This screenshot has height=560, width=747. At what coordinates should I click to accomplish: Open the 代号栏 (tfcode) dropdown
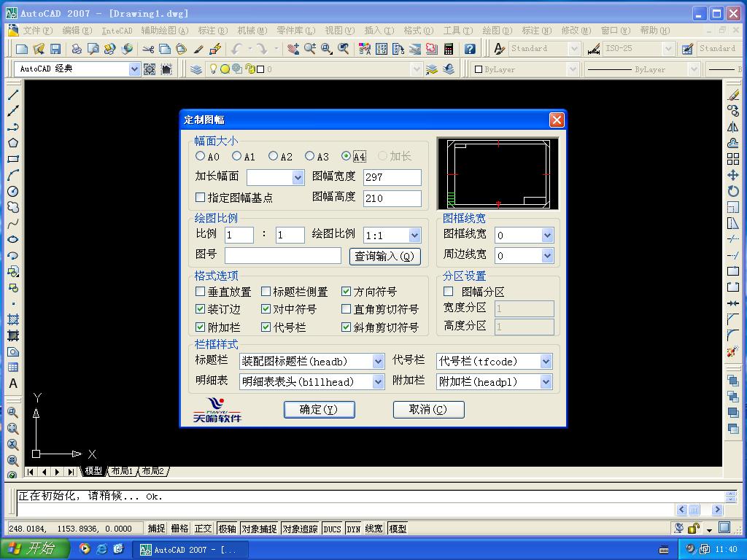point(546,362)
